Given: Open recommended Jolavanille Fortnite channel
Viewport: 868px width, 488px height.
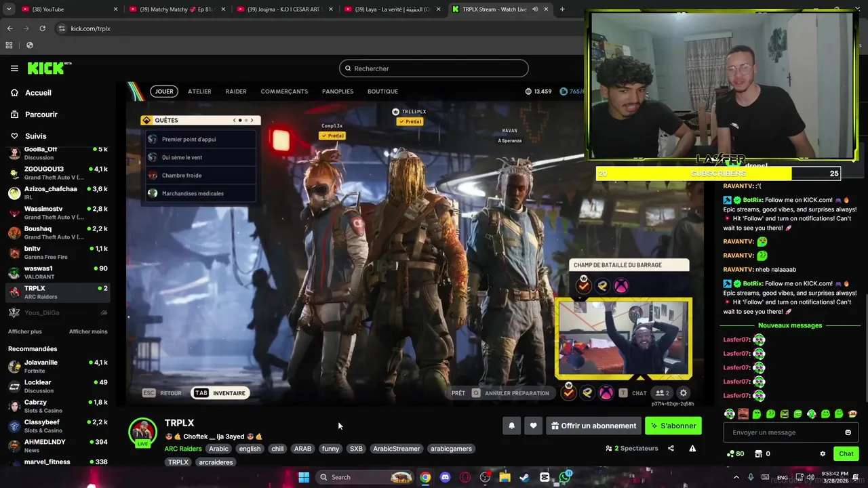Looking at the screenshot, I should 58,367.
